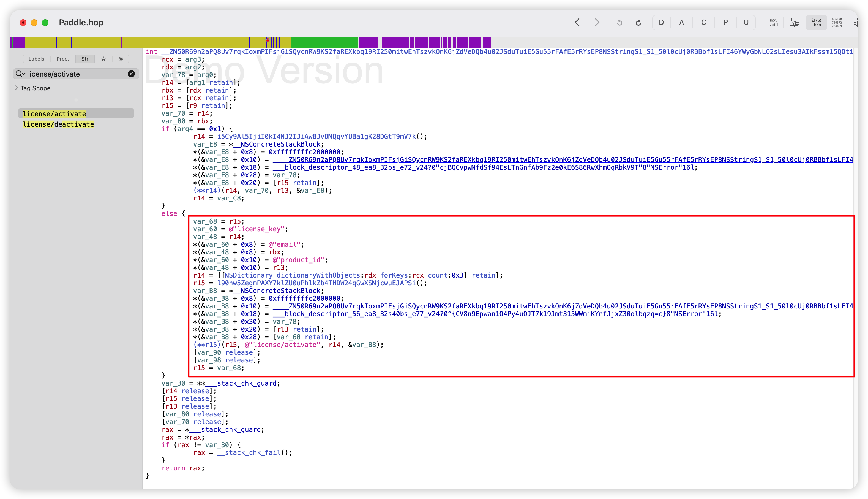The height and width of the screenshot is (499, 868).
Task: Mark selection as Code type C
Action: [x=704, y=23]
